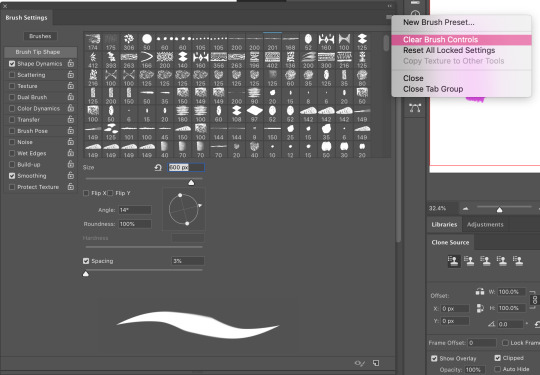Click the flip horizontal icon next to W

pos(480,292)
